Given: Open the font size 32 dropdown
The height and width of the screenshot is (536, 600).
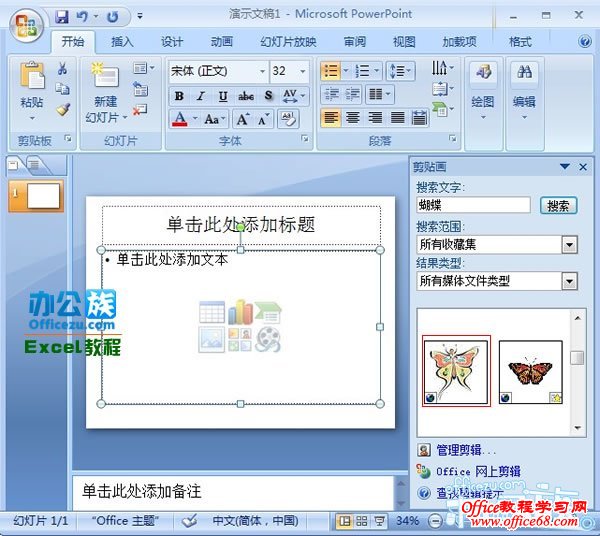Looking at the screenshot, I should 303,71.
